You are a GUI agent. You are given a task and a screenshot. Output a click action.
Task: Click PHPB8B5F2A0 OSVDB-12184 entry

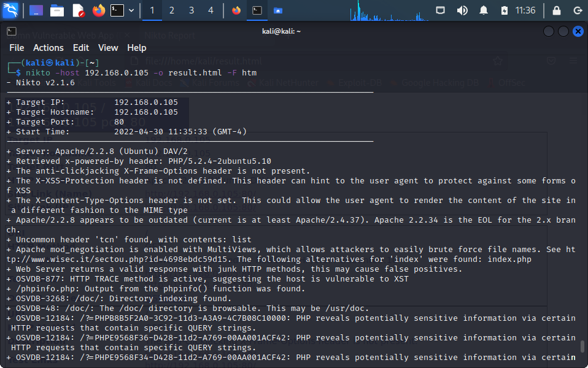[x=291, y=323]
